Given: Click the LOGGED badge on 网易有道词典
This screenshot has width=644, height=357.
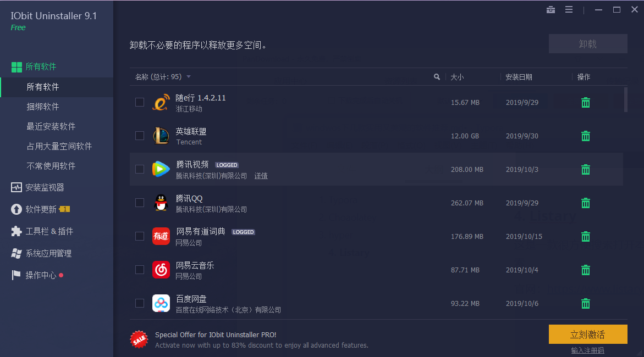Looking at the screenshot, I should click(243, 232).
